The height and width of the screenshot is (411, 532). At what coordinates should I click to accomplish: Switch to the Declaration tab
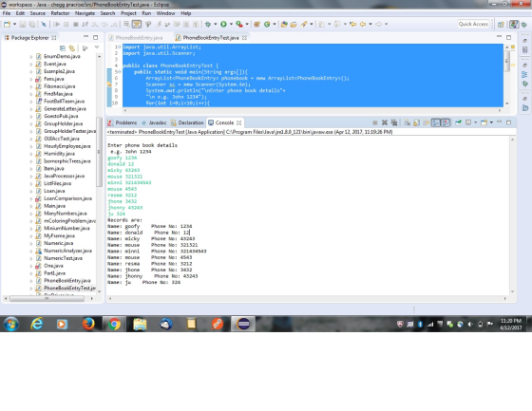187,122
